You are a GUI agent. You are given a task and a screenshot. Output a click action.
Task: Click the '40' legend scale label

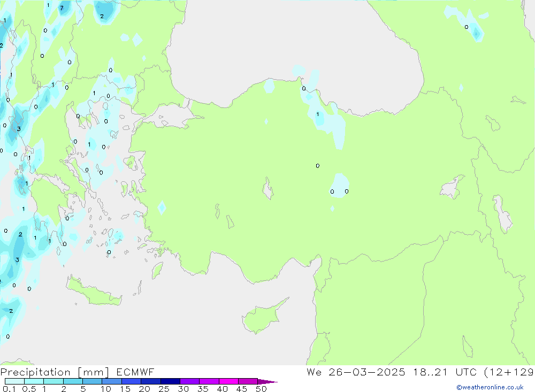point(222,389)
